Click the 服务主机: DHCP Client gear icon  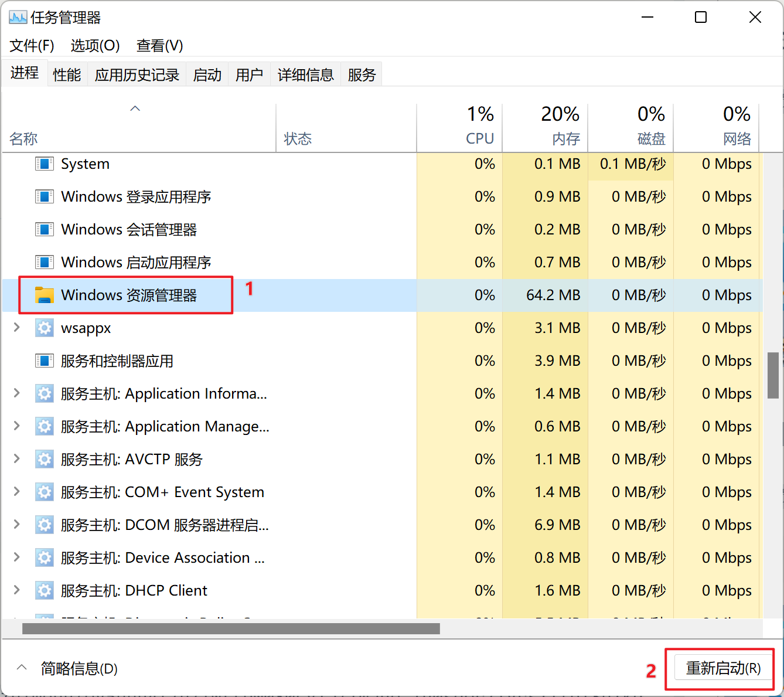pos(45,590)
